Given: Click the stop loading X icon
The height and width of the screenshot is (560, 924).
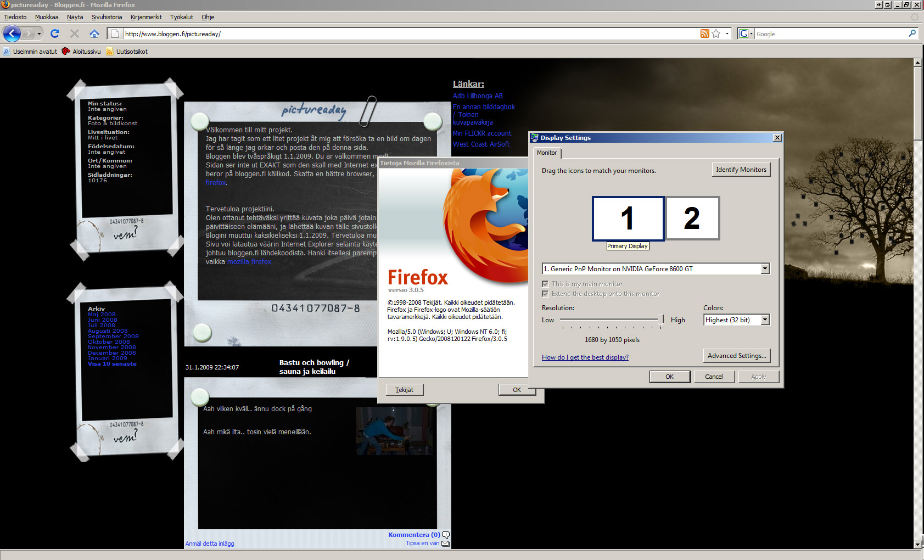Looking at the screenshot, I should [x=75, y=33].
